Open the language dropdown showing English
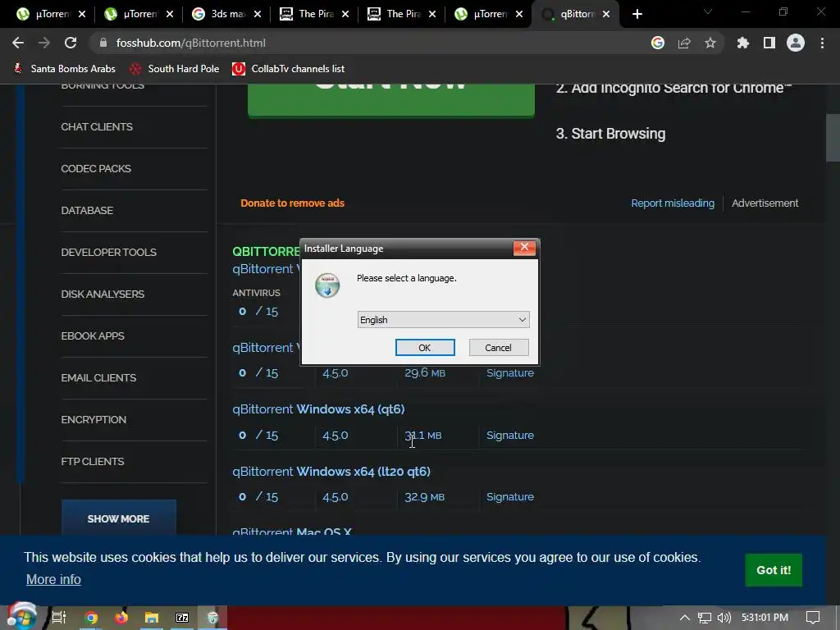Image resolution: width=840 pixels, height=630 pixels. coord(443,320)
